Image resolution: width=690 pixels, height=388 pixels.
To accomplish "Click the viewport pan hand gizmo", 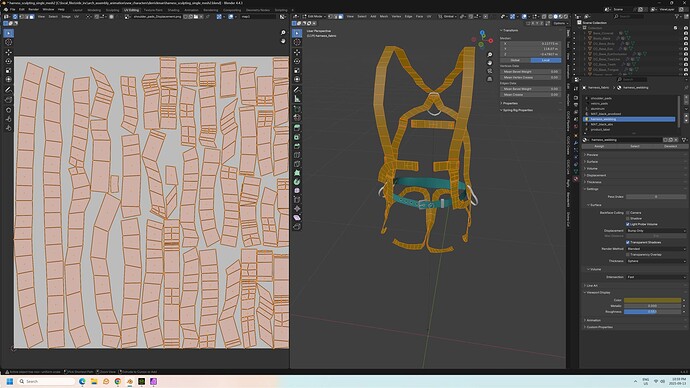I will (490, 62).
